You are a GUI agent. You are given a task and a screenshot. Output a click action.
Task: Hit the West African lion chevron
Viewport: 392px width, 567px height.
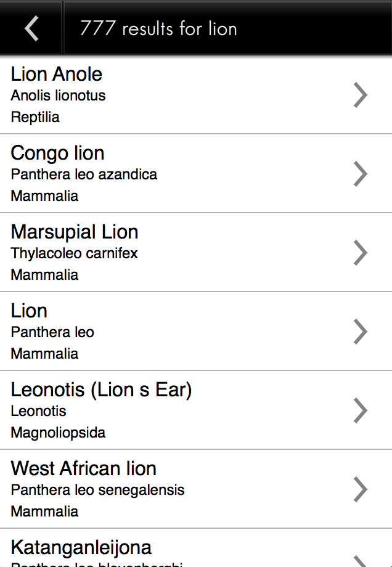361,490
